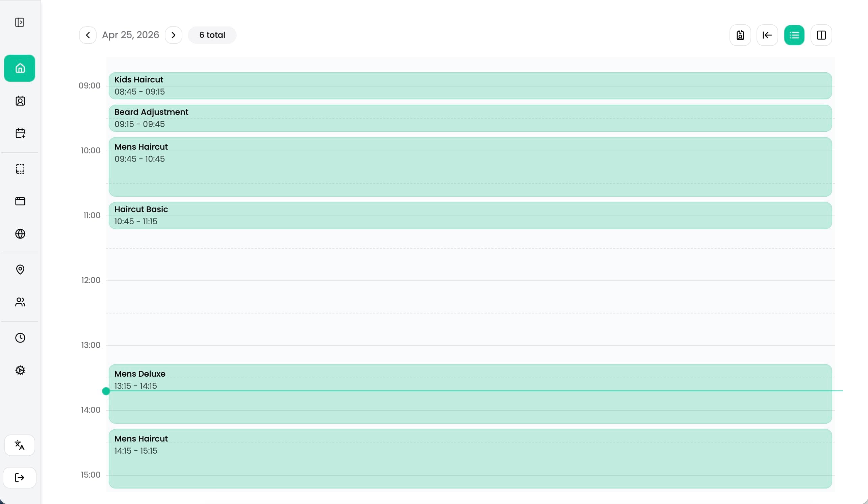Screen dimensions: 868x504
Task: Create a new appointment with calendar-plus icon
Action: coord(20,133)
